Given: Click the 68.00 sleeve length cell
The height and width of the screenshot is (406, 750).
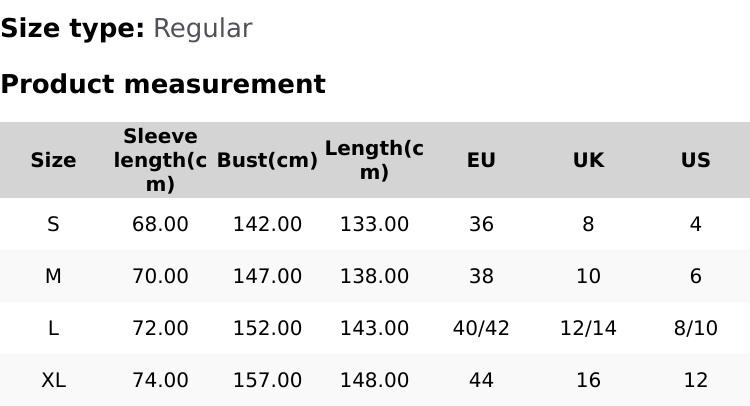Looking at the screenshot, I should tap(160, 224).
